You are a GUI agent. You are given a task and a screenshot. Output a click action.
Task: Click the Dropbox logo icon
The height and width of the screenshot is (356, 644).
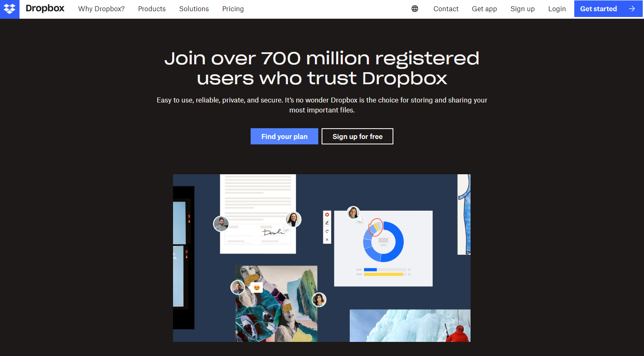pos(10,9)
